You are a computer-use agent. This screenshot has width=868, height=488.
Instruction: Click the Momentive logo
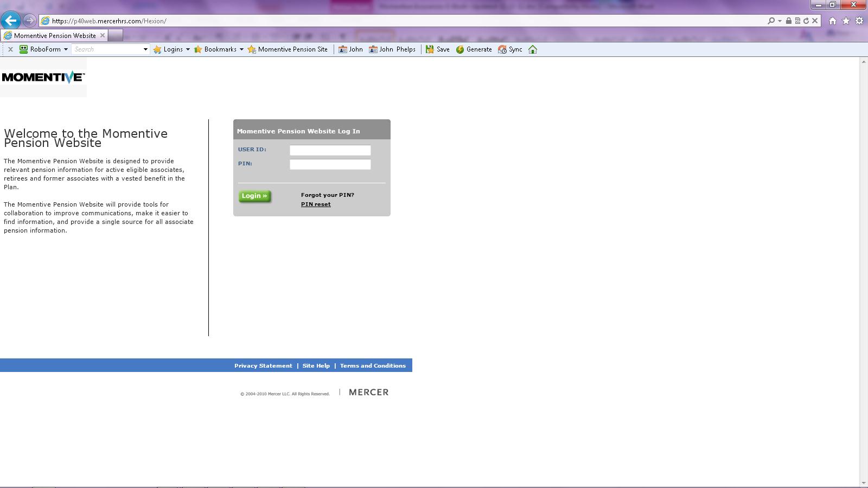(x=43, y=78)
